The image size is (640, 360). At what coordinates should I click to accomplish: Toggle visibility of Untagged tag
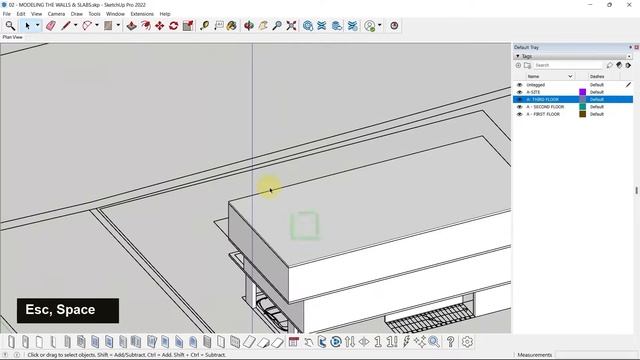tap(519, 85)
